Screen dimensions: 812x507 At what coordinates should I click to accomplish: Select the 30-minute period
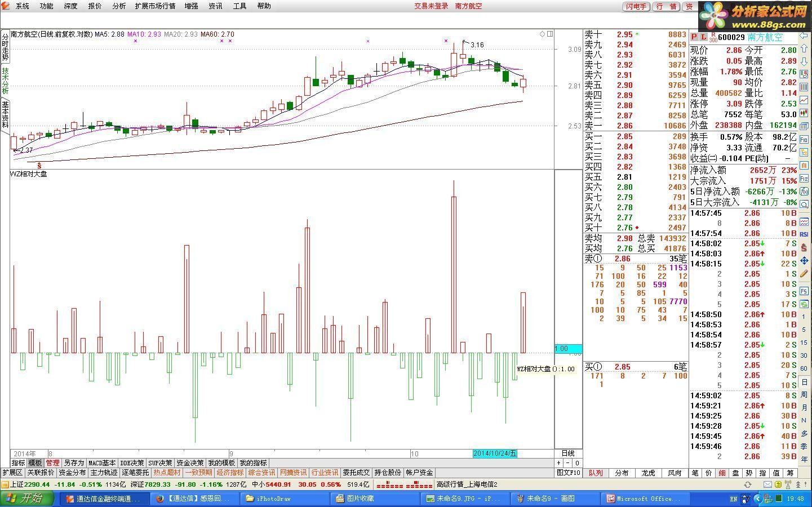tap(804, 355)
